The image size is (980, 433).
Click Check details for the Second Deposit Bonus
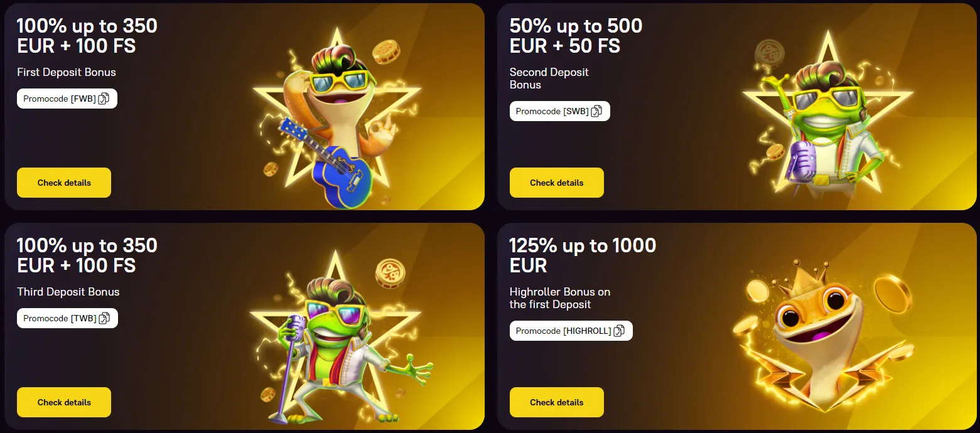pos(556,183)
